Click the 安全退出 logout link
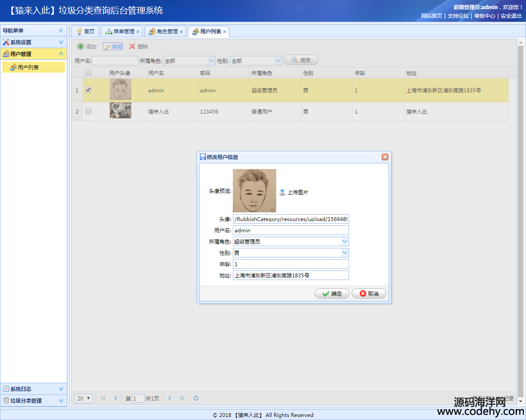Screen dimensions: 526x420 (x=511, y=16)
